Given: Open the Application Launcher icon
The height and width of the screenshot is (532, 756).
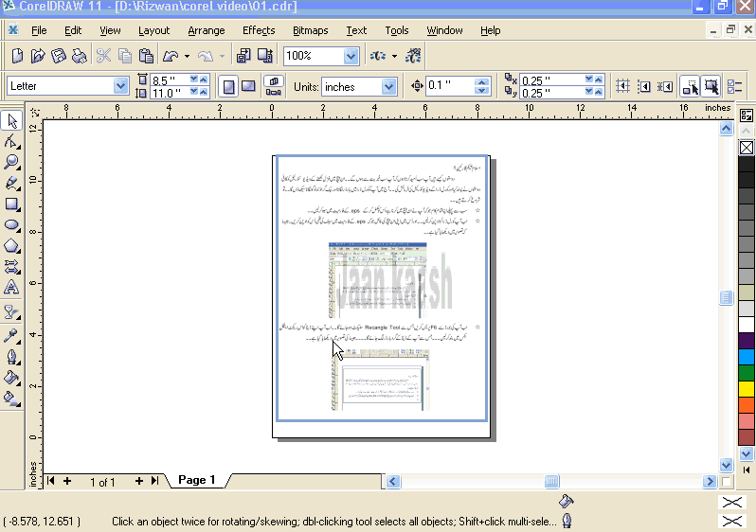Looking at the screenshot, I should tap(378, 56).
